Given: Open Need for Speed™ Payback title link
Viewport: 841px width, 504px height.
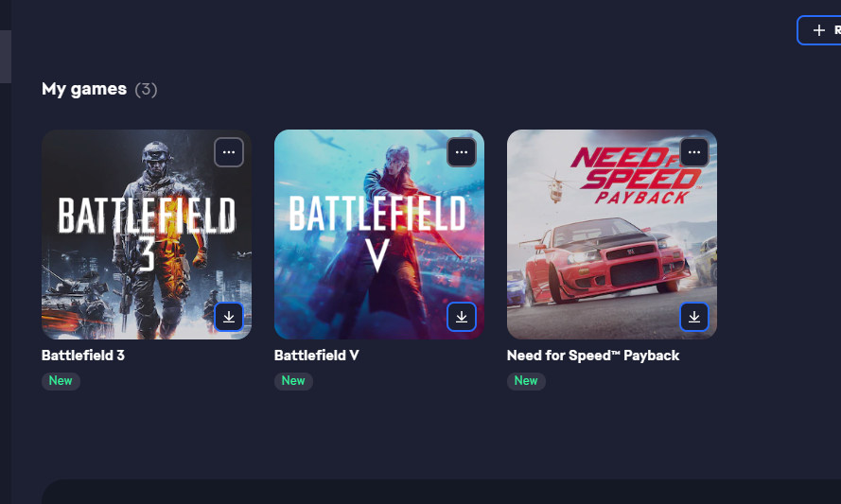Looking at the screenshot, I should [x=593, y=356].
